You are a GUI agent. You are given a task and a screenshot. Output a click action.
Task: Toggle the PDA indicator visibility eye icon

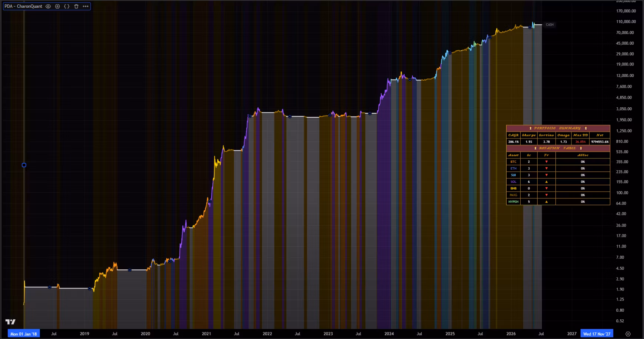click(x=48, y=6)
